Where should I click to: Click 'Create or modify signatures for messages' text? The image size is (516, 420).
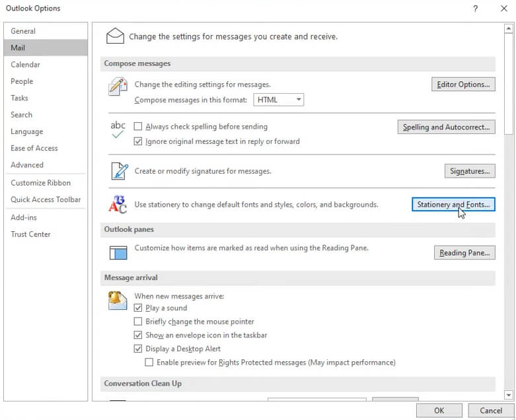[203, 171]
